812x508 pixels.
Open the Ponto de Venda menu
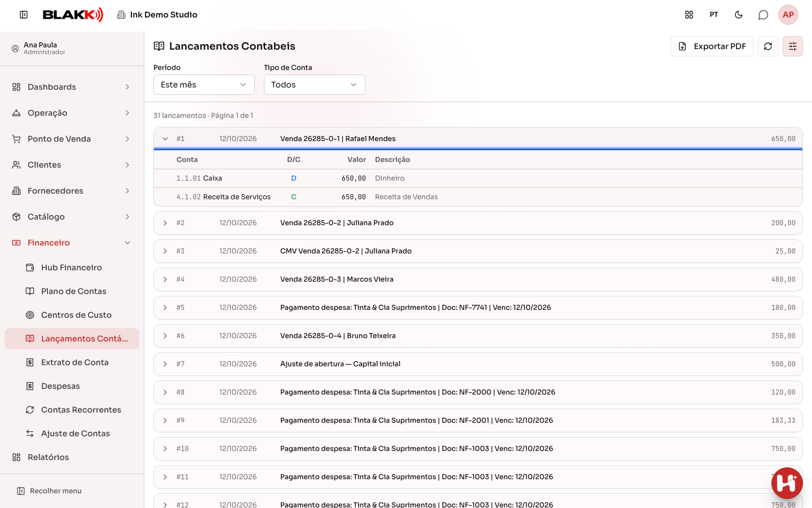72,139
